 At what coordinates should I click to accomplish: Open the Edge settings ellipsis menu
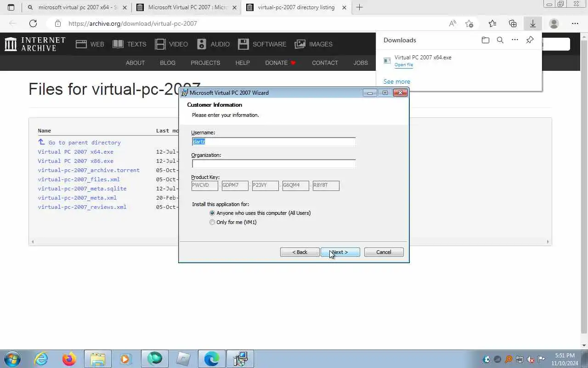[x=575, y=23]
